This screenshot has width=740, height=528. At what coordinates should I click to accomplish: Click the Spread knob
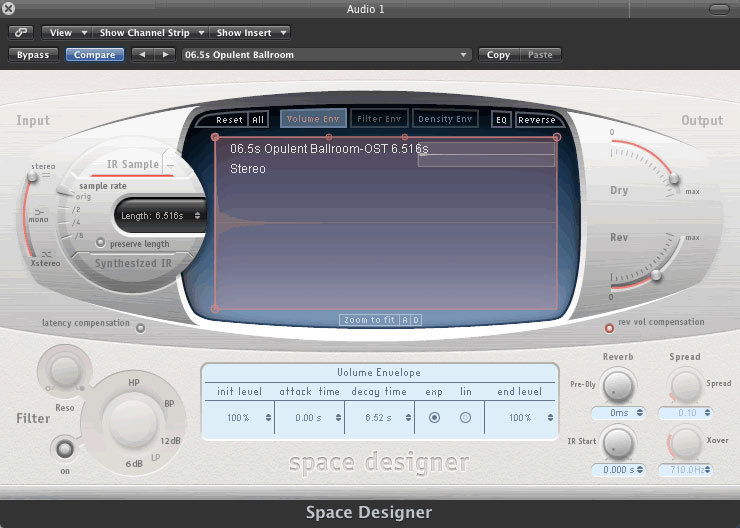coord(685,387)
